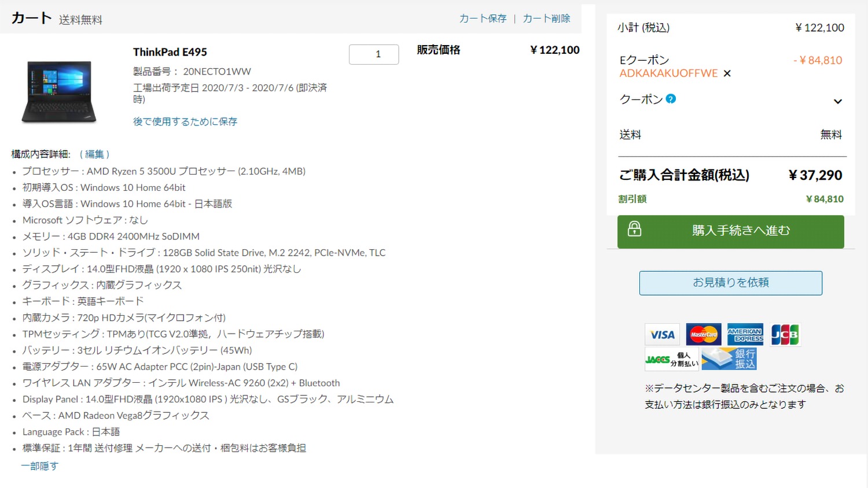The height and width of the screenshot is (488, 868).
Task: Click the bank transfer 銀行振込 icon
Action: pos(729,359)
